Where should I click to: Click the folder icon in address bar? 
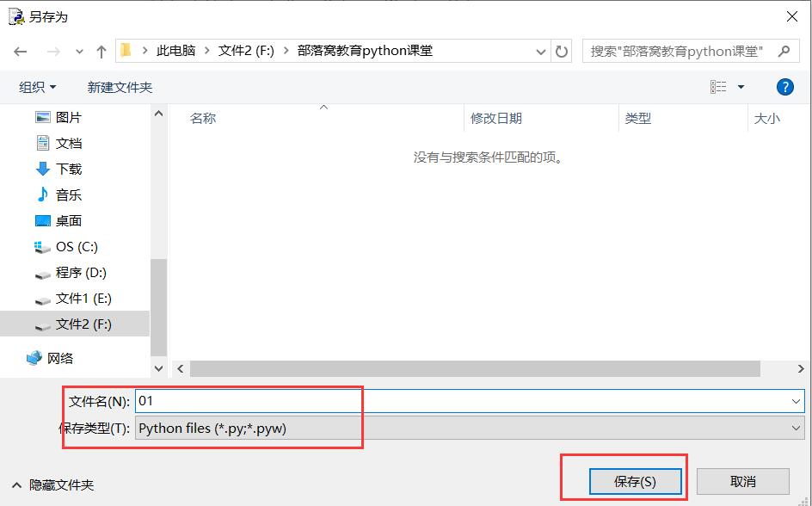126,50
